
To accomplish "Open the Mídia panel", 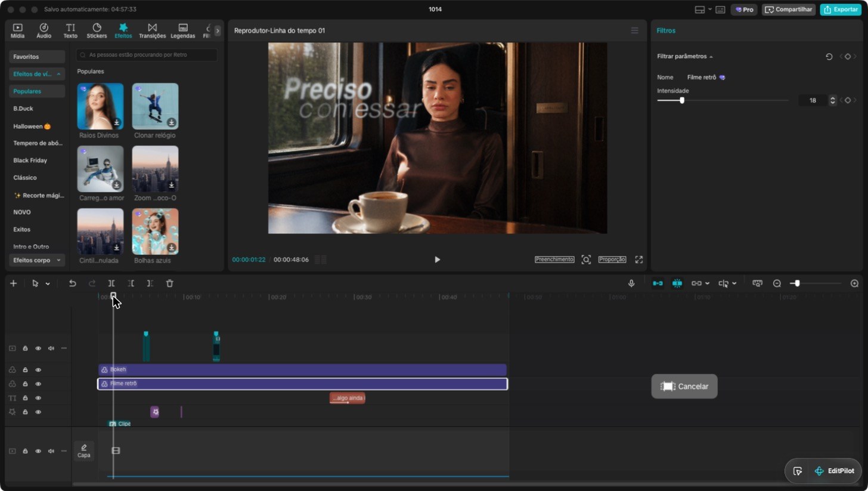I will tap(17, 31).
